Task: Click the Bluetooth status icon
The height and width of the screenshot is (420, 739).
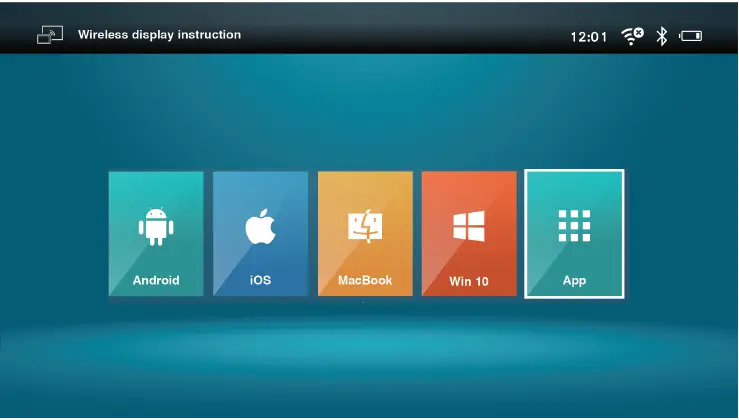Action: click(x=662, y=36)
